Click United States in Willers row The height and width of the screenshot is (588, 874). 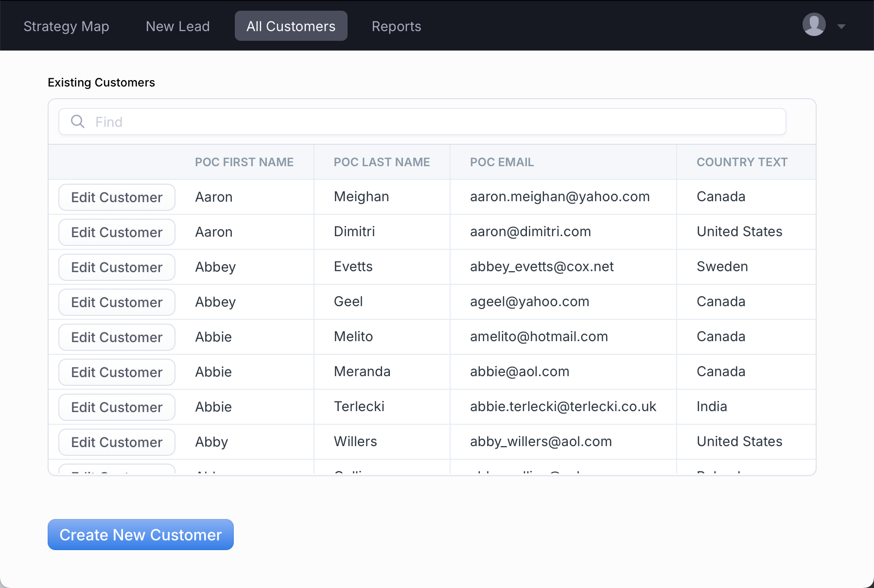(x=739, y=442)
